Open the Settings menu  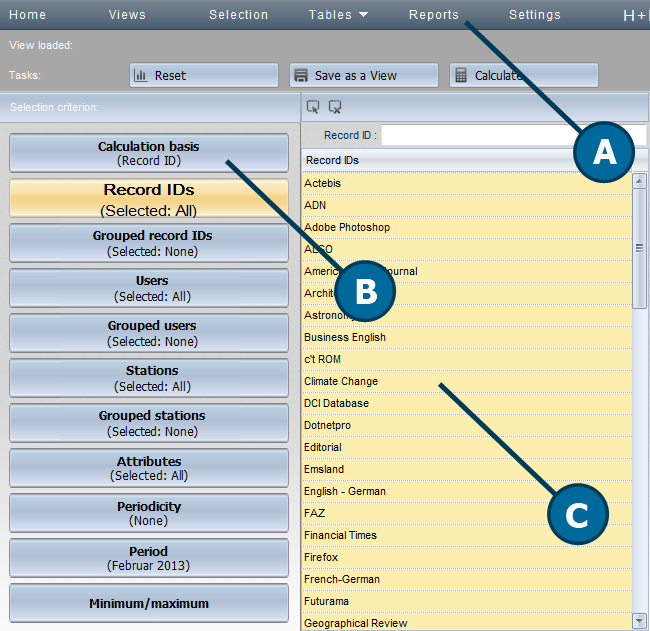tap(534, 15)
